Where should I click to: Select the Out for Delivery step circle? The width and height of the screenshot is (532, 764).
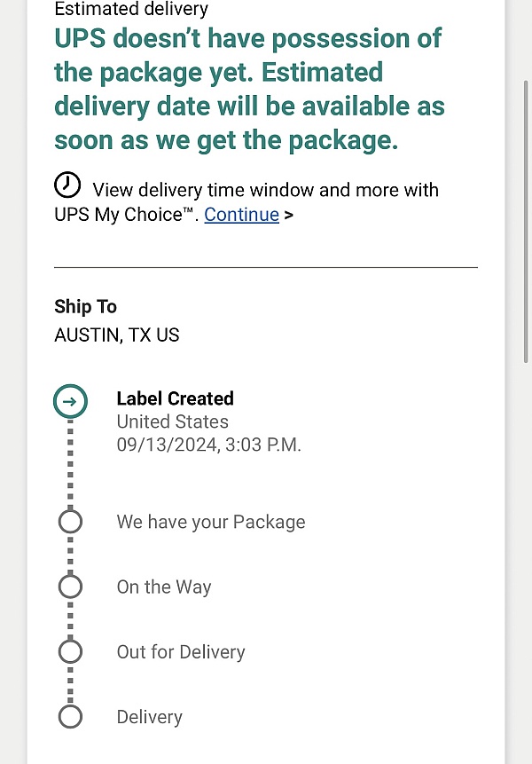(70, 652)
